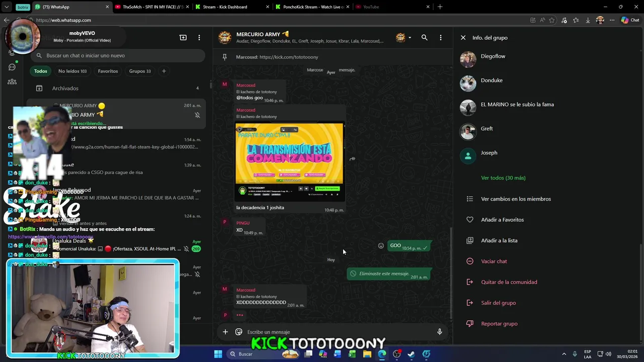The width and height of the screenshot is (644, 362).
Task: Open Edge downloads icon in toolbar
Action: tap(588, 20)
